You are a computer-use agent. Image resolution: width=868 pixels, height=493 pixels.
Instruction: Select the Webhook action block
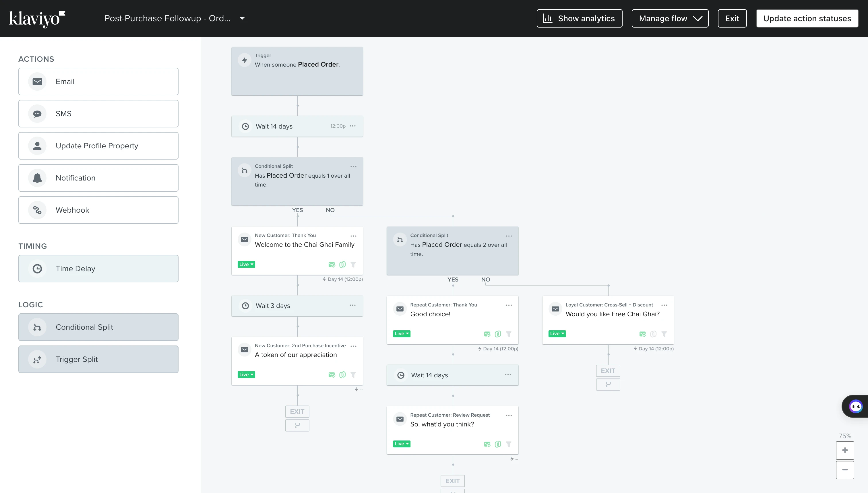[x=98, y=210]
